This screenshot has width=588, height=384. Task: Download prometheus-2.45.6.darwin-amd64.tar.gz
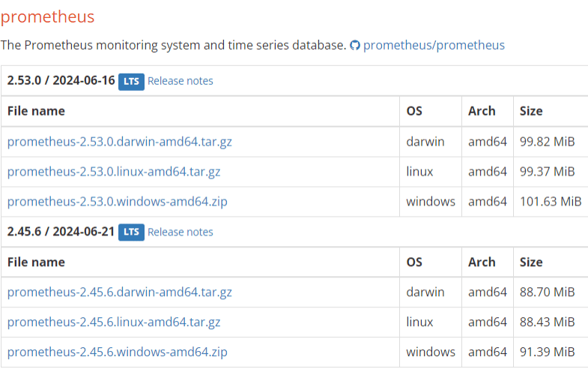click(120, 292)
